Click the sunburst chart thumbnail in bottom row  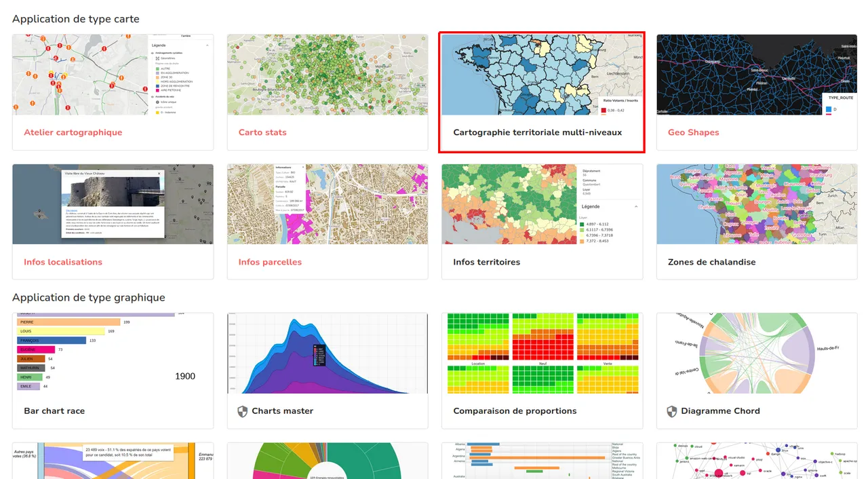pyautogui.click(x=328, y=461)
